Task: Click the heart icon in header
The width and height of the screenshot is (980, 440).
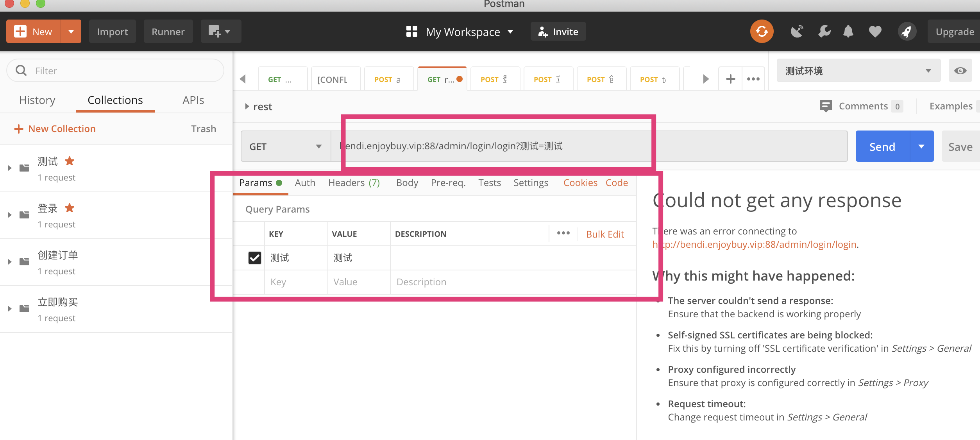Action: coord(875,31)
